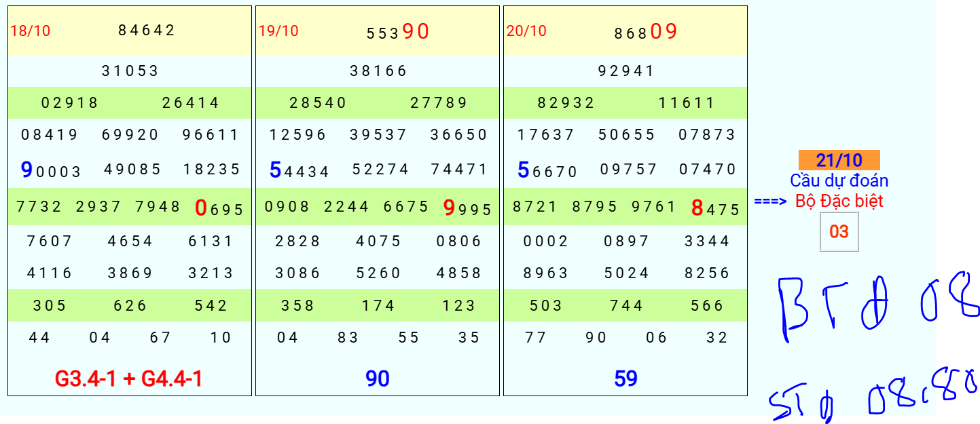This screenshot has width=980, height=424.
Task: Click two-digit number 83
Action: point(348,338)
